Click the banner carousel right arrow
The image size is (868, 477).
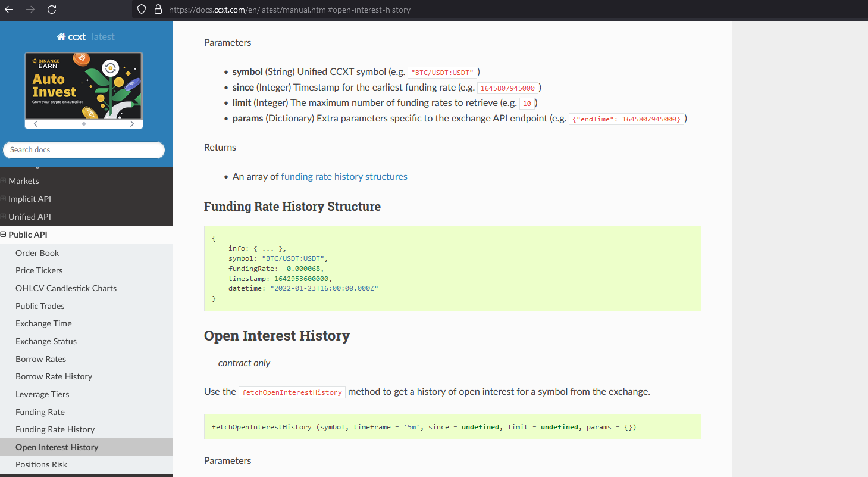(x=132, y=123)
